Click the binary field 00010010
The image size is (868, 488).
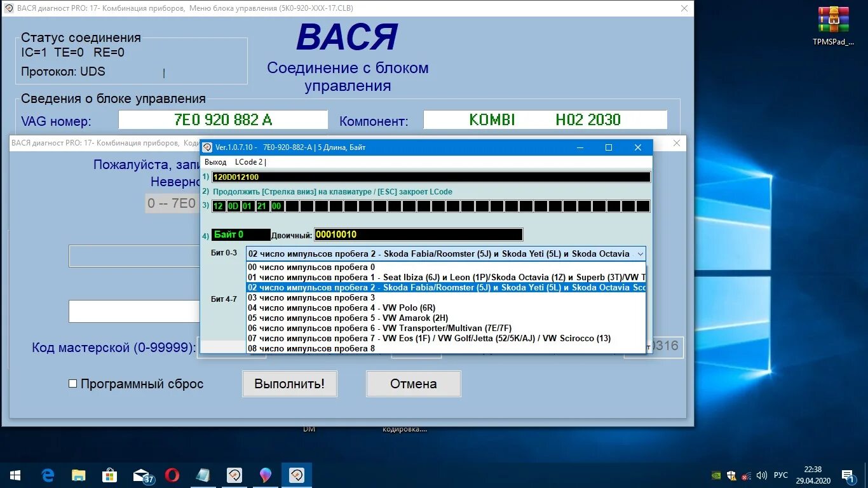(418, 234)
